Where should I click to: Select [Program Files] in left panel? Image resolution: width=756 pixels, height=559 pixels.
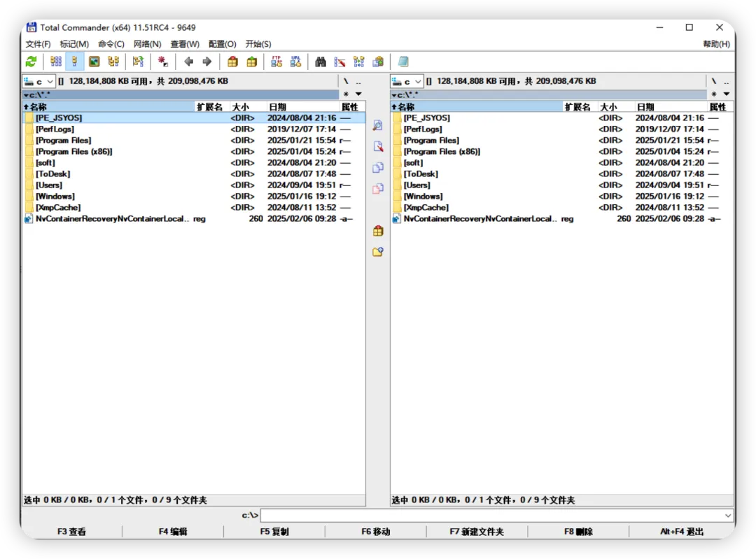193,140
